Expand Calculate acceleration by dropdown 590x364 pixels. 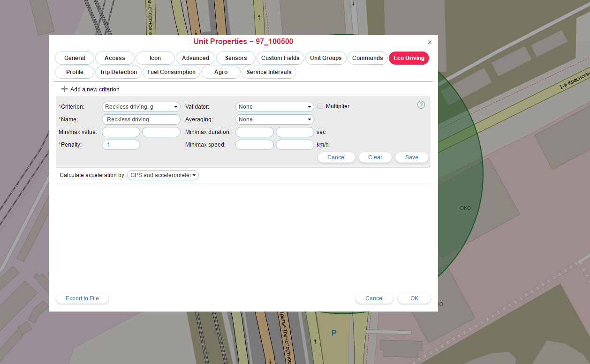point(163,175)
